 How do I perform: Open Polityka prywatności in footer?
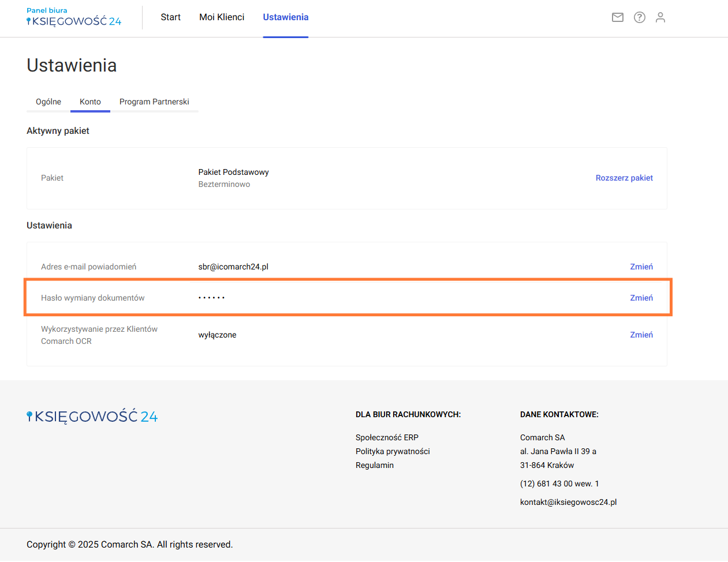pos(393,451)
